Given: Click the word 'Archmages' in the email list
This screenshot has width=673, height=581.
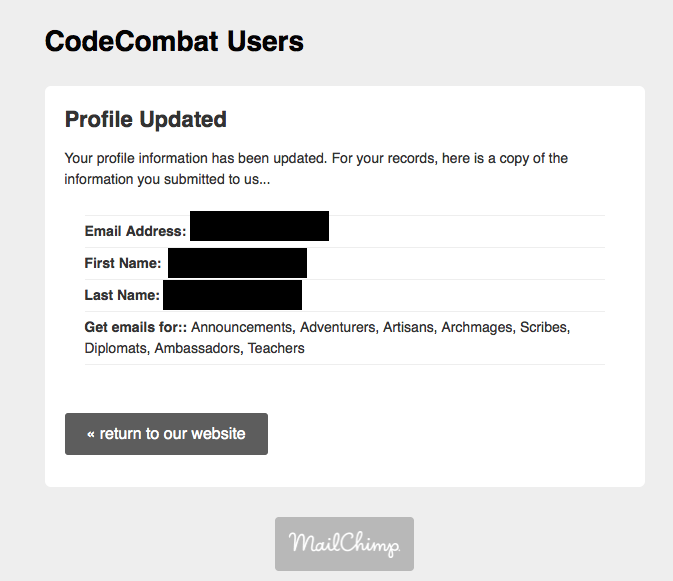Looking at the screenshot, I should [476, 327].
